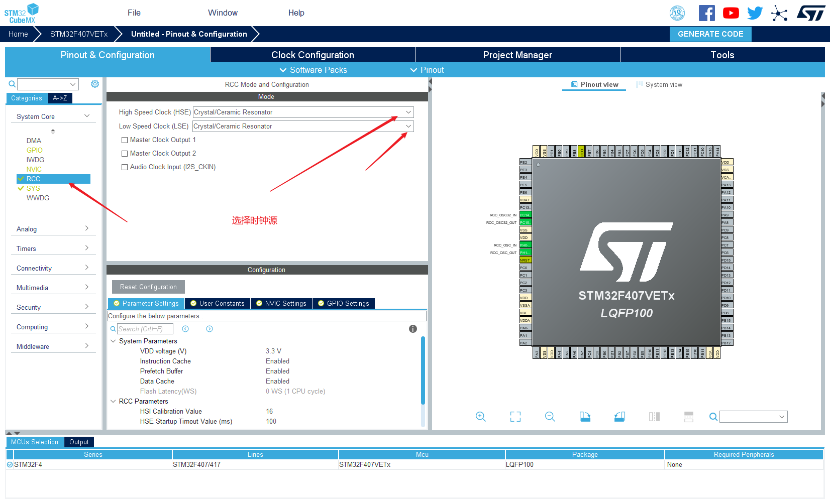Click the configuration parameters vertical scrollbar

[x=423, y=370]
